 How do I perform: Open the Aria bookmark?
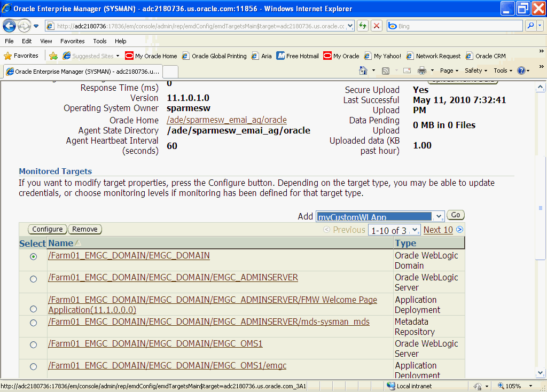point(262,56)
